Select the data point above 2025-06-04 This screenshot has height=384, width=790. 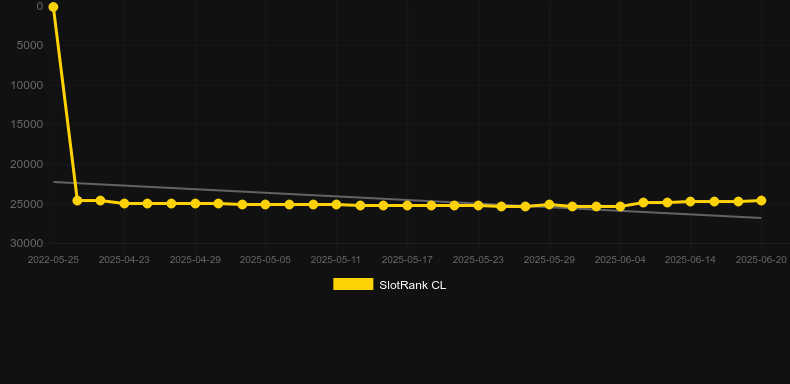pyautogui.click(x=620, y=207)
